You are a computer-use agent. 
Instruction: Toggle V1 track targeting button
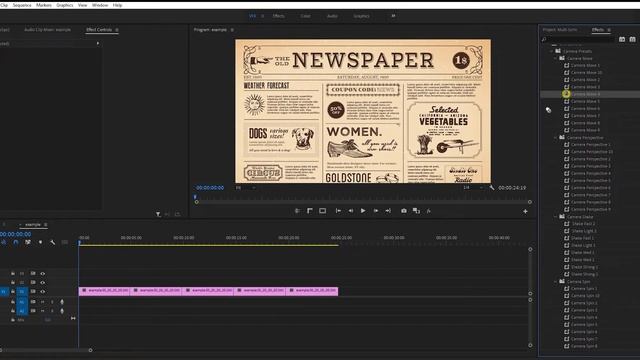point(22,291)
